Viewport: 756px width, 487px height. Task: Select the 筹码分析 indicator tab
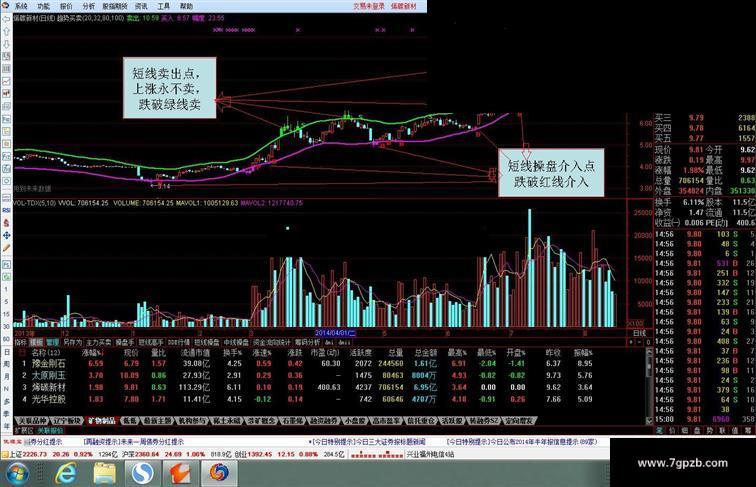pyautogui.click(x=308, y=342)
